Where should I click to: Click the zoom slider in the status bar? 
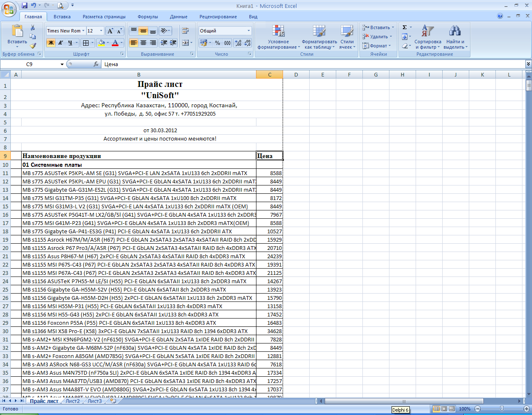pos(502,409)
